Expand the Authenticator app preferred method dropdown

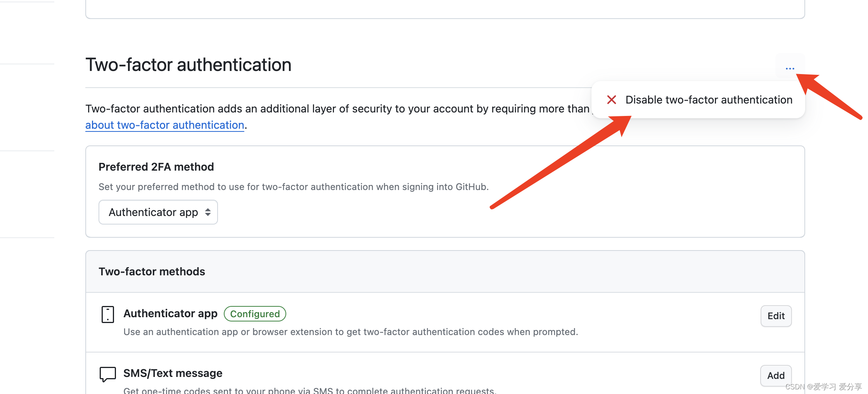point(158,212)
